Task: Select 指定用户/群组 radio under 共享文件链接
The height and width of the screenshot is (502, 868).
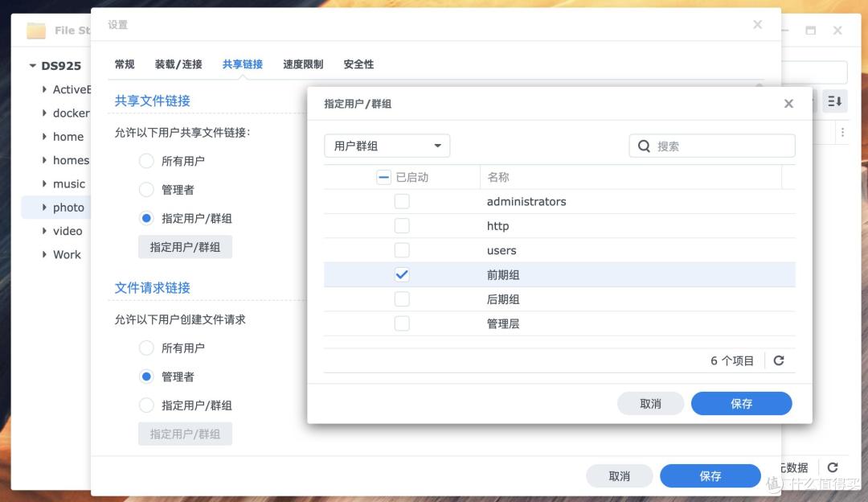Action: coord(146,218)
